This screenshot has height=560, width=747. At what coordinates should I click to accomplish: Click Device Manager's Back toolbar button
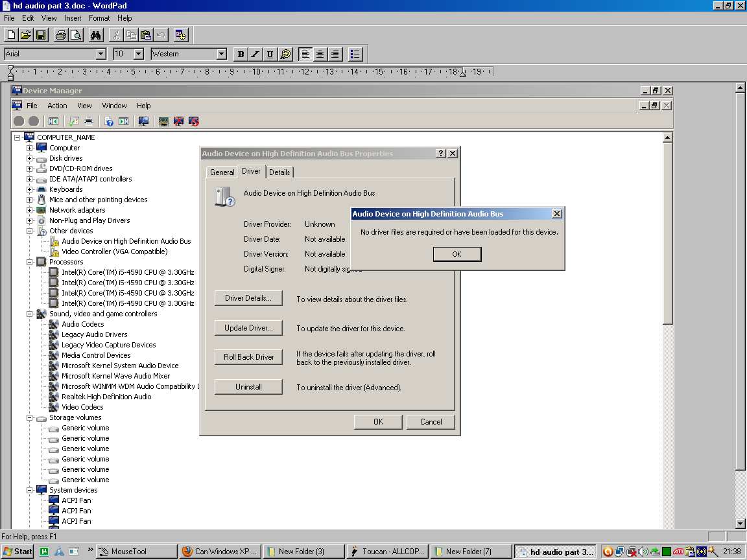19,121
